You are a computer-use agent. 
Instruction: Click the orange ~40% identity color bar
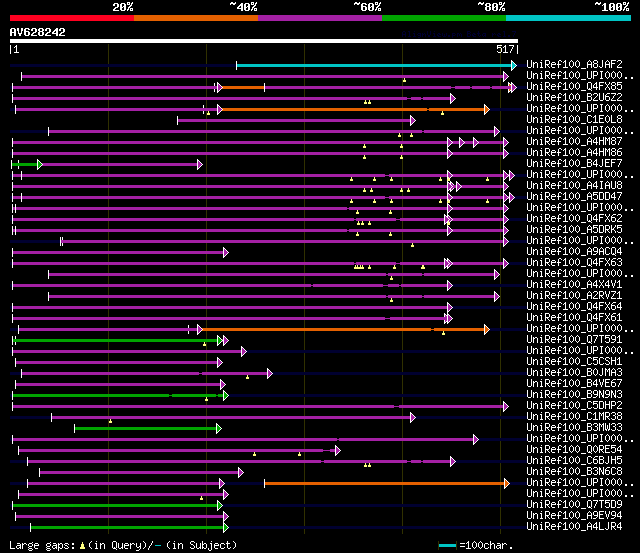click(x=196, y=18)
